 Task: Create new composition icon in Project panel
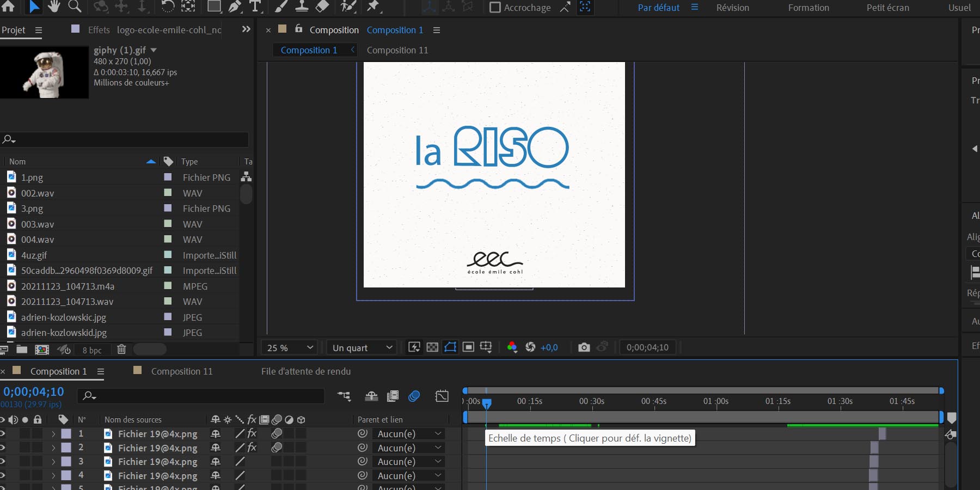pyautogui.click(x=42, y=350)
